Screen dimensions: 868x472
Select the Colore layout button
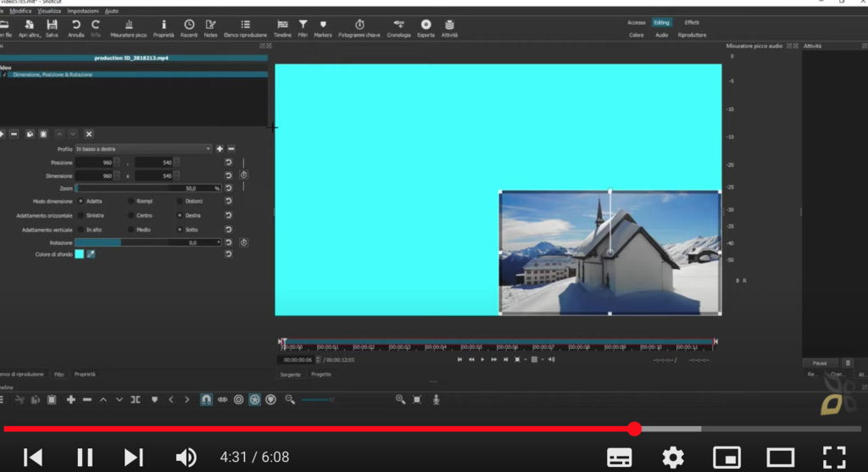click(636, 35)
